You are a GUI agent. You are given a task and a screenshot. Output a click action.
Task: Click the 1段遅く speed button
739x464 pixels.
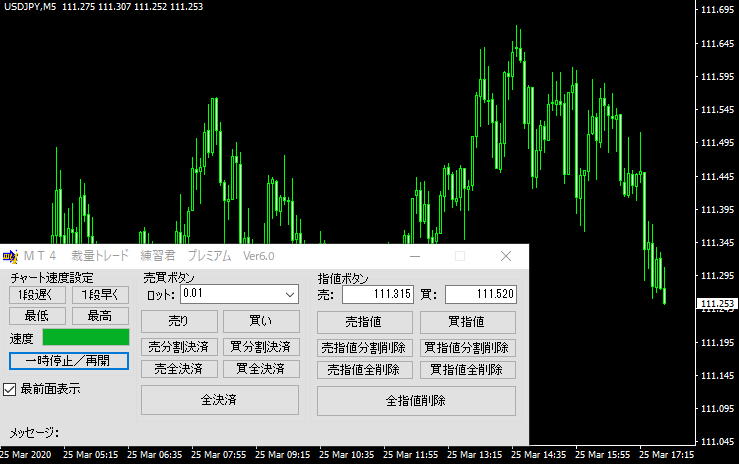click(37, 294)
